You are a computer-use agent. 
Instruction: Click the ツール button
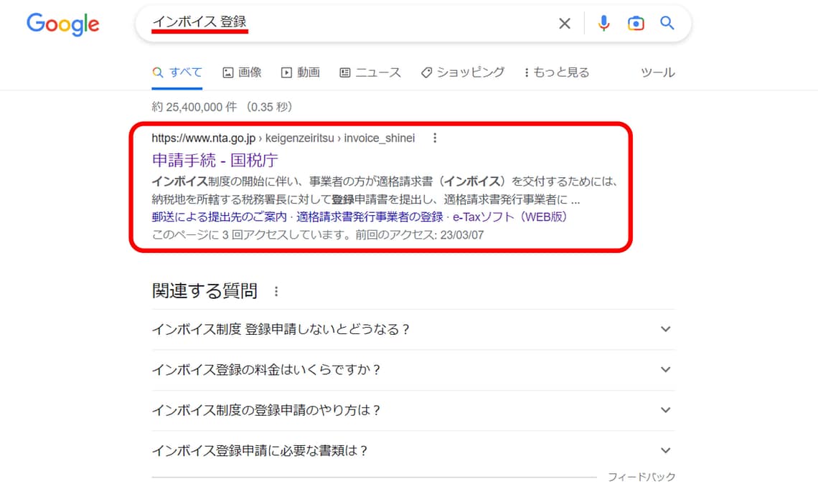(x=657, y=72)
